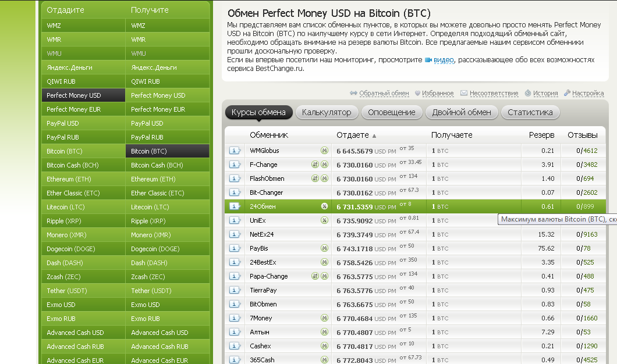Click the Избранное link
The image size is (617, 364).
pyautogui.click(x=438, y=93)
